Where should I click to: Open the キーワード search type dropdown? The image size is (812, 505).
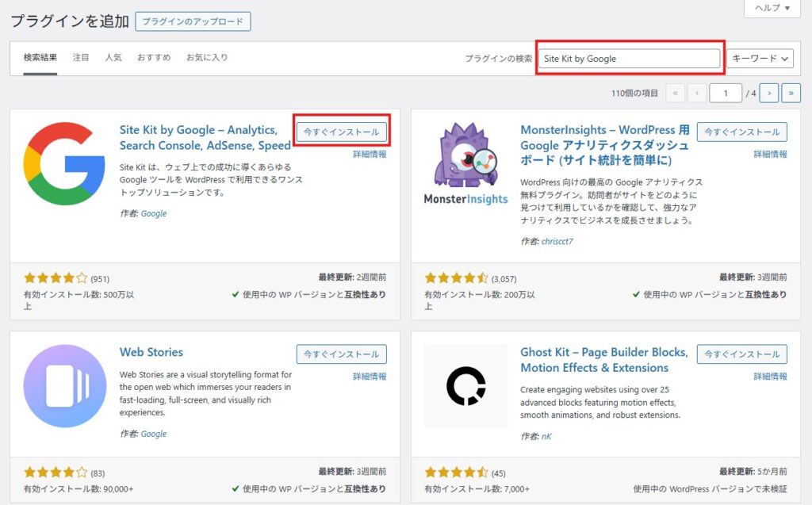point(760,59)
